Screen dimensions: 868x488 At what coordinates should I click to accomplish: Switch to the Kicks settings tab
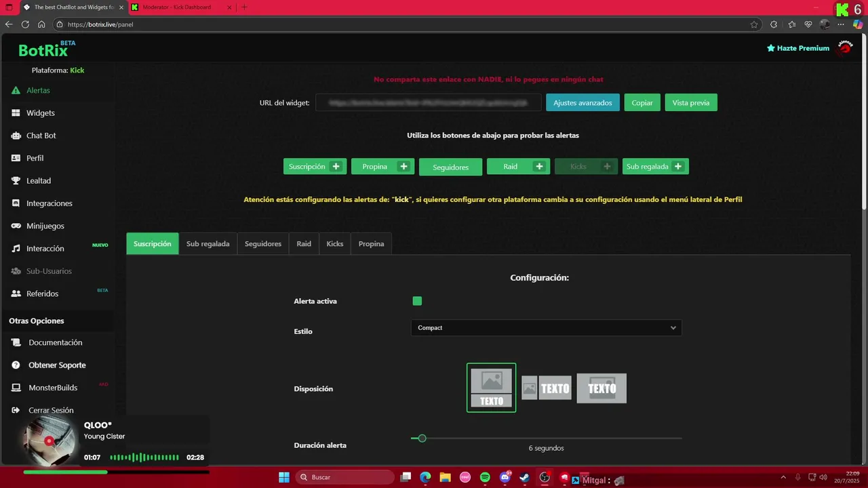tap(335, 243)
